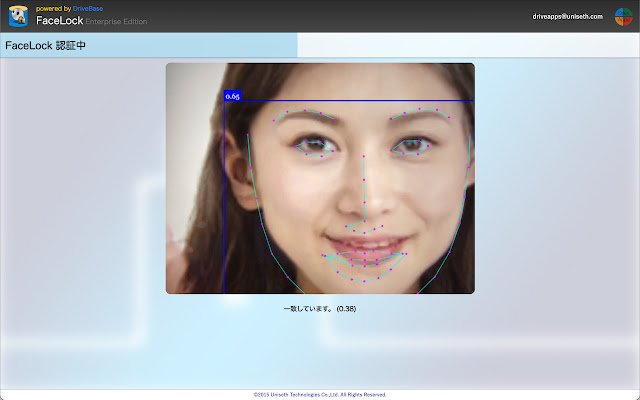
Task: Click the 'powered by' text in header
Action: click(53, 9)
